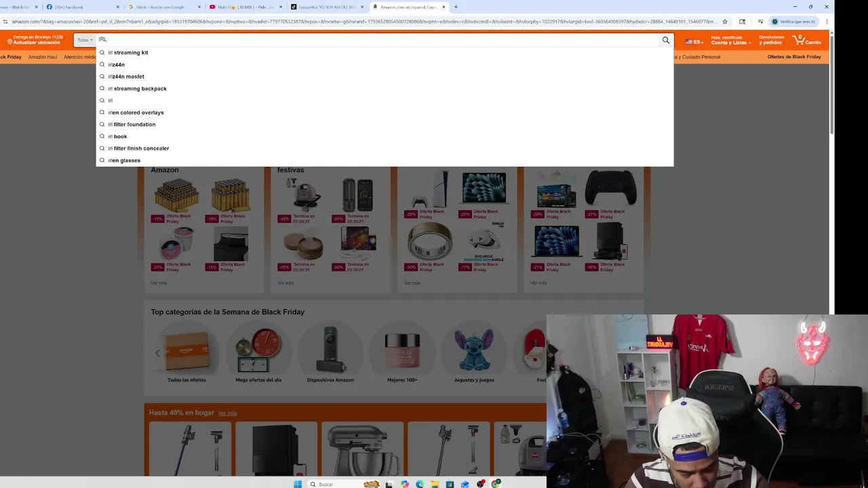This screenshot has width=868, height=488.
Task: Open the Todos search category dropdown
Action: [x=84, y=40]
